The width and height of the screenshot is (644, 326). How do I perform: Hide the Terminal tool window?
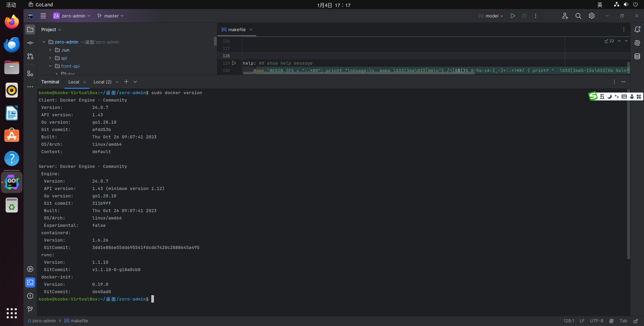(x=623, y=82)
